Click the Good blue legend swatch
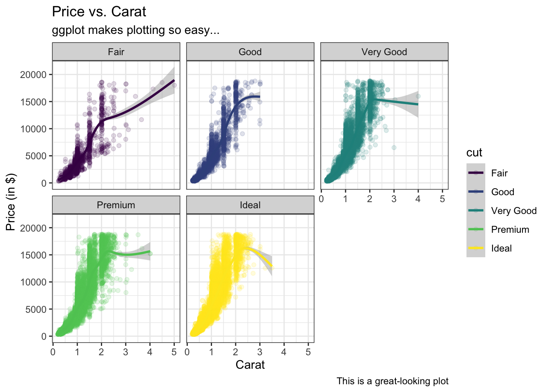 pos(476,192)
